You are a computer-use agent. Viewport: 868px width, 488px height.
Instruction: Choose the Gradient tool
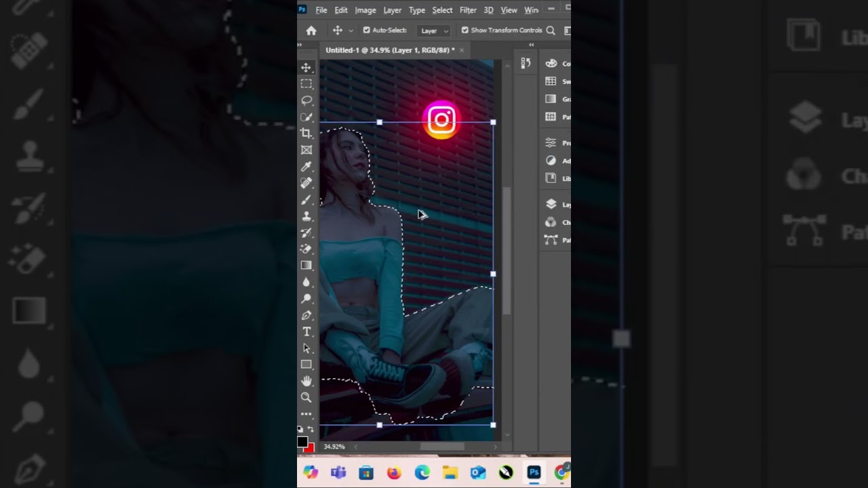(x=307, y=265)
